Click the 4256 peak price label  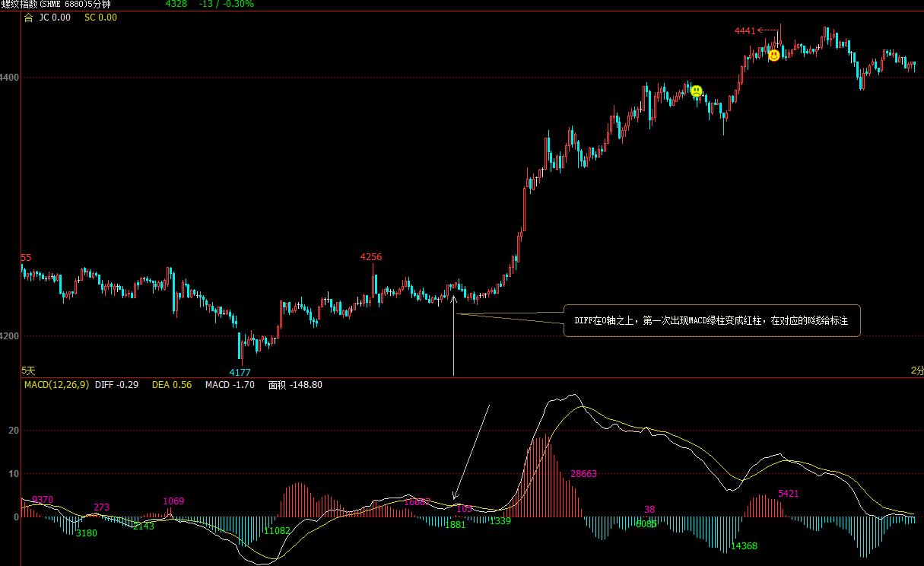click(x=371, y=257)
